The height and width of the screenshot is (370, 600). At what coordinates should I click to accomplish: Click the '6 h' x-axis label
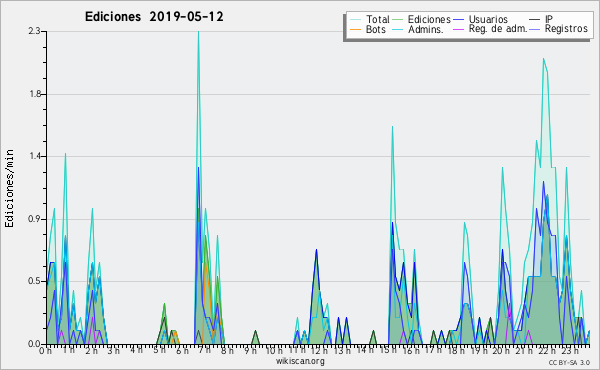[182, 351]
